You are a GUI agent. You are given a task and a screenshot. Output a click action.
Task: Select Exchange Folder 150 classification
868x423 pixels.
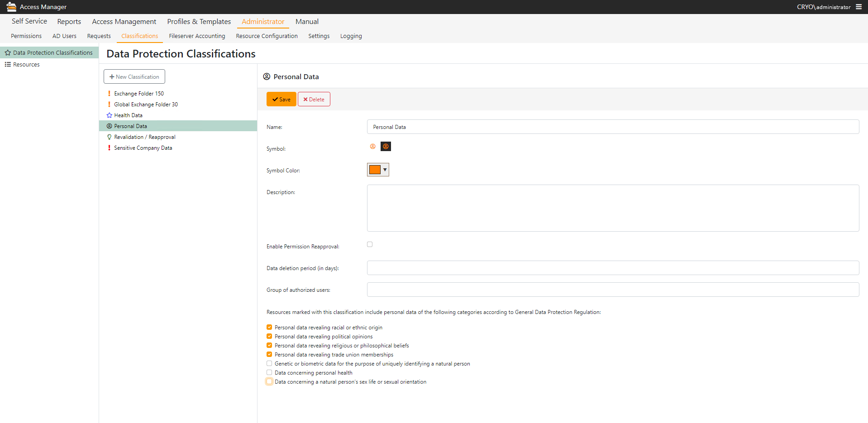(138, 94)
